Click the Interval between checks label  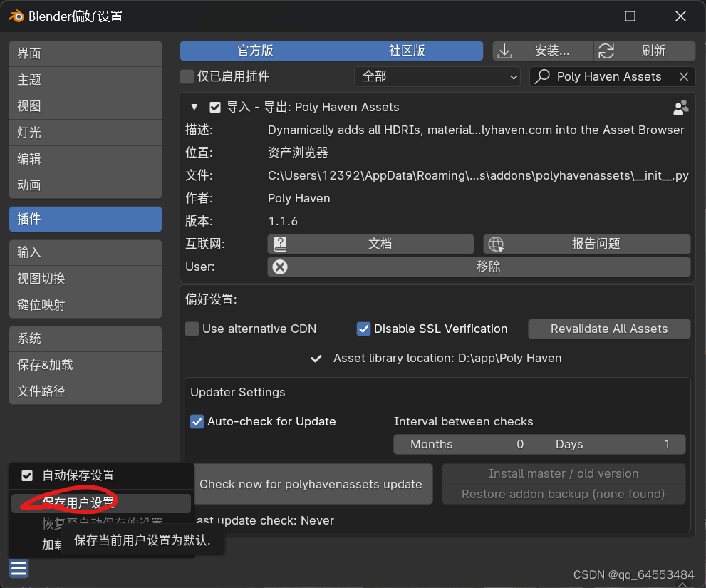tap(463, 422)
